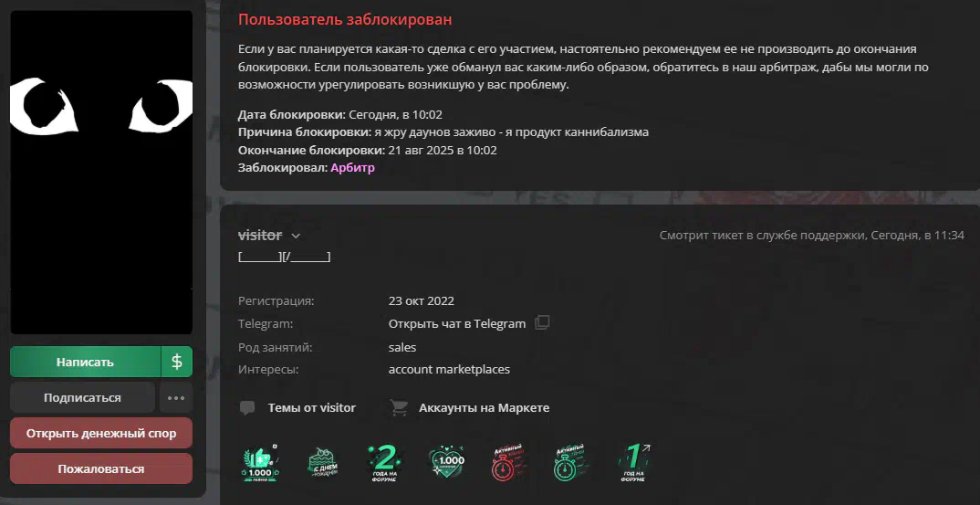
Task: Click the profile avatar with eyes
Action: click(101, 172)
